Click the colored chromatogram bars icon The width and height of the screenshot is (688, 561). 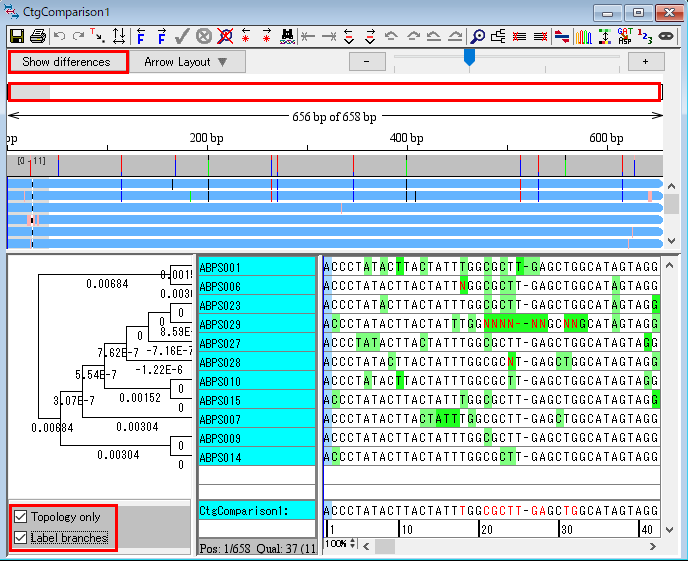point(584,36)
